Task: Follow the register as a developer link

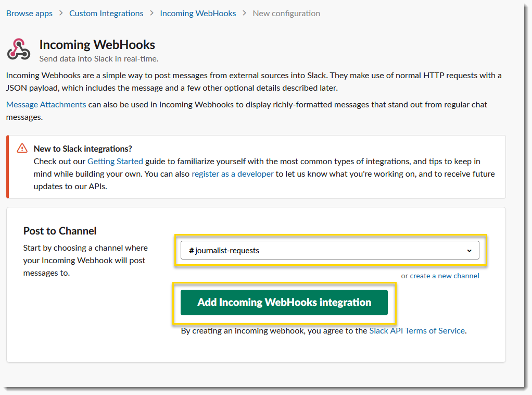Action: (x=232, y=174)
